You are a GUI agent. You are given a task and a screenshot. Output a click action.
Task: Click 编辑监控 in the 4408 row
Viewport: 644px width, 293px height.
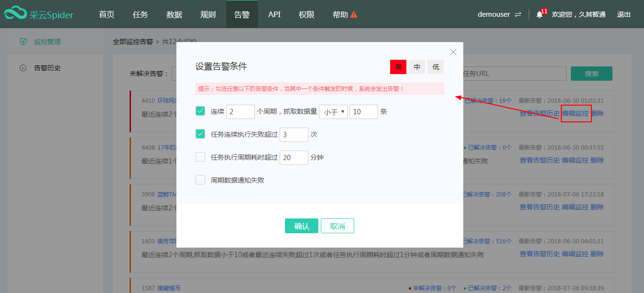click(575, 160)
